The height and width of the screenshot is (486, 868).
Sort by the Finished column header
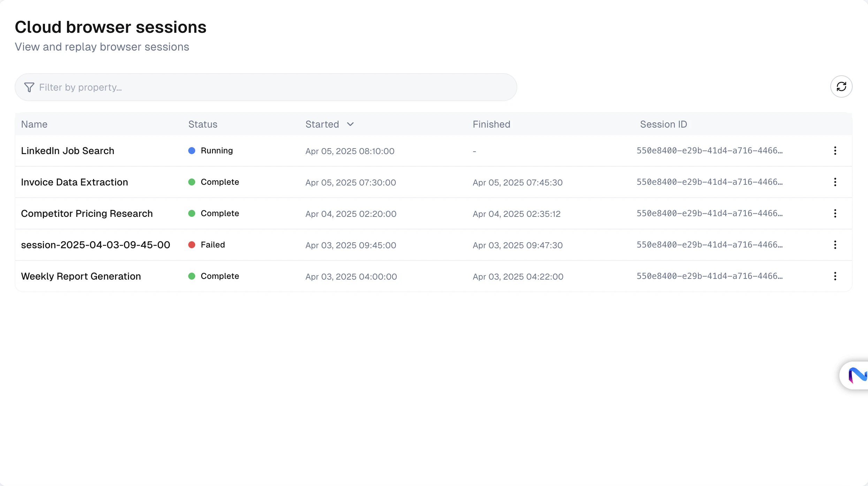click(491, 124)
